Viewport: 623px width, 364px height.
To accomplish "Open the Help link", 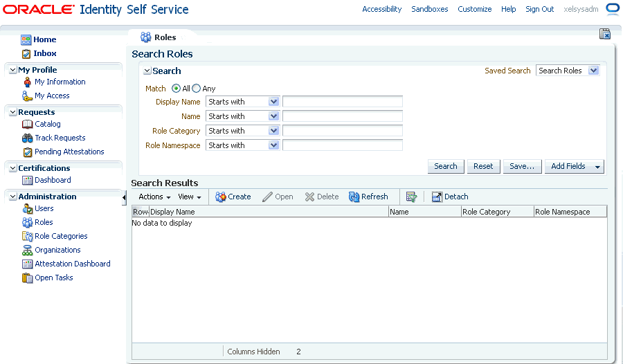I will click(x=508, y=9).
